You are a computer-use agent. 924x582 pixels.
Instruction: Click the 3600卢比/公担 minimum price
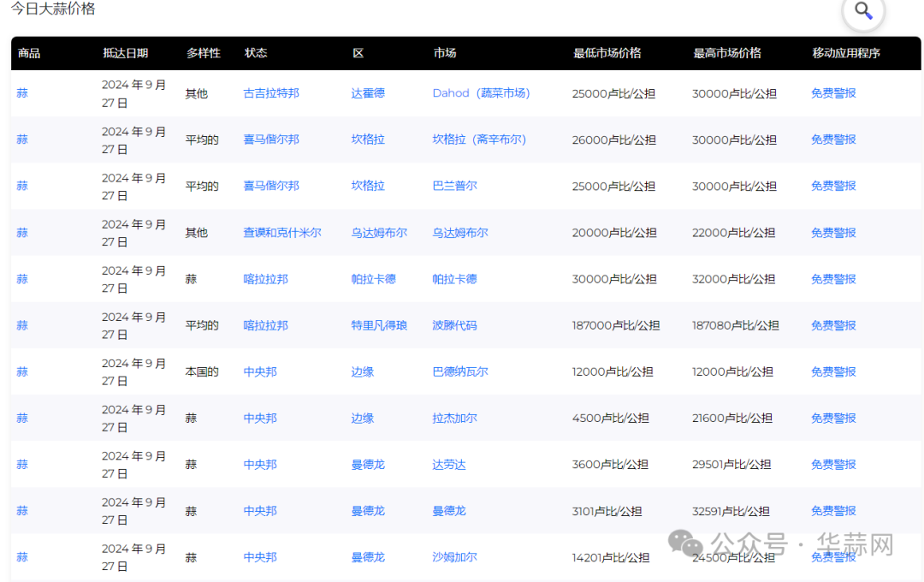(610, 465)
